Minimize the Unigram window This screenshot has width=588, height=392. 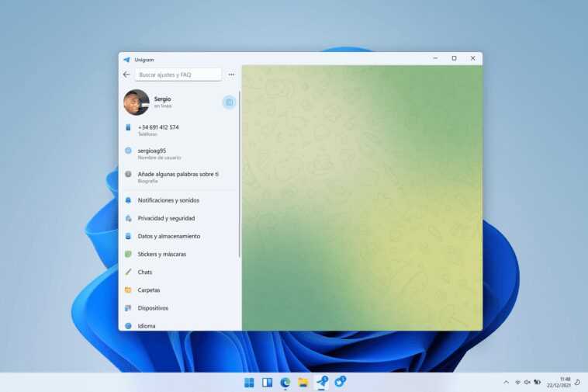[435, 58]
